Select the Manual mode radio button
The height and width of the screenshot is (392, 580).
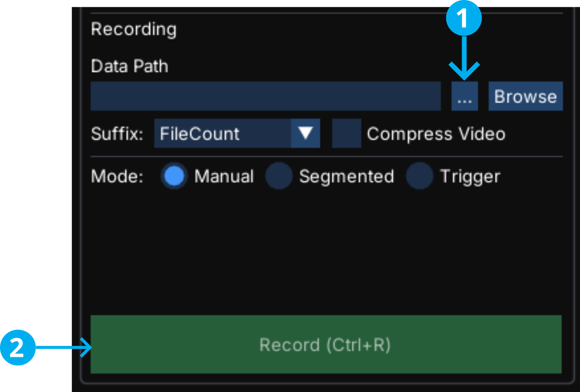(x=174, y=176)
